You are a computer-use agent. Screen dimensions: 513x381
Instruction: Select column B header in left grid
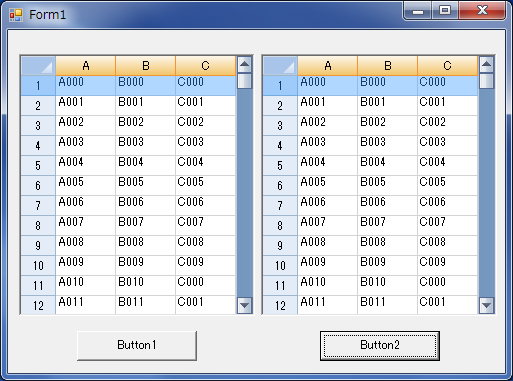point(145,66)
